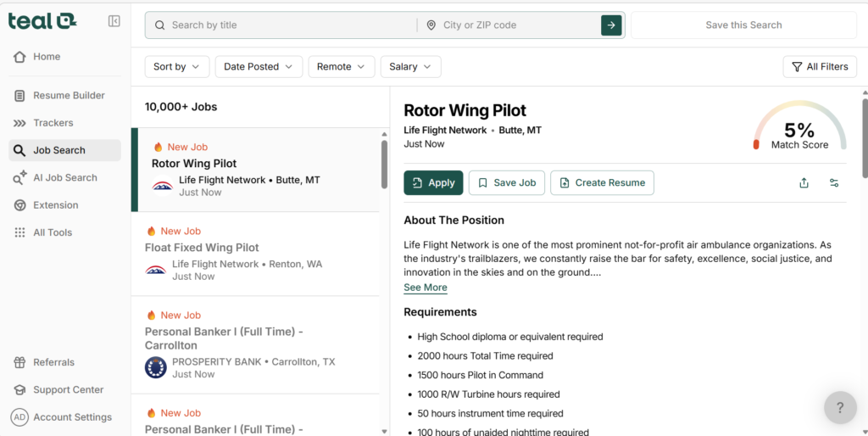Expand the Salary filter dropdown

click(410, 67)
